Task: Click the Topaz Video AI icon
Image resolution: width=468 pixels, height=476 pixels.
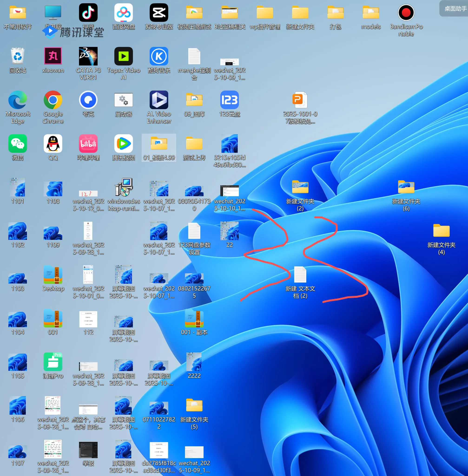Action: click(x=123, y=56)
